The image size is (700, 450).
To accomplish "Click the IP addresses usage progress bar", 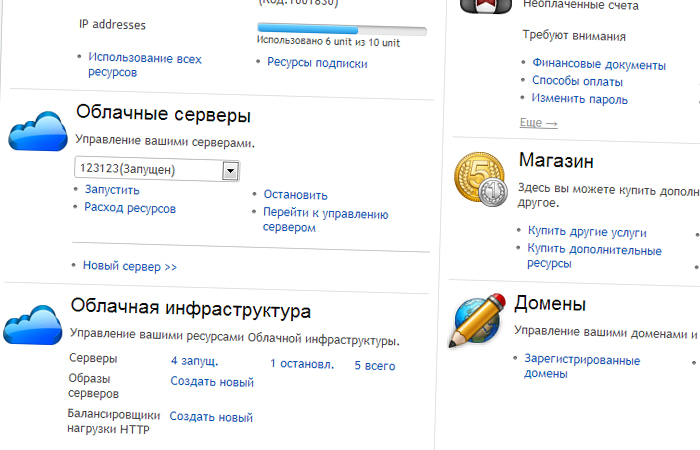I will [342, 29].
